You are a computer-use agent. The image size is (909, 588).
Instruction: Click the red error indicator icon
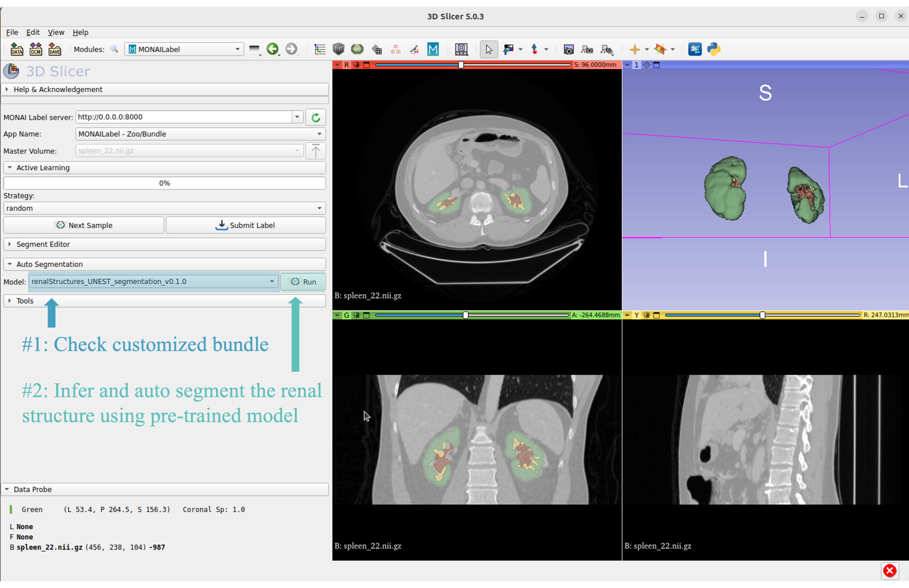[x=890, y=571]
